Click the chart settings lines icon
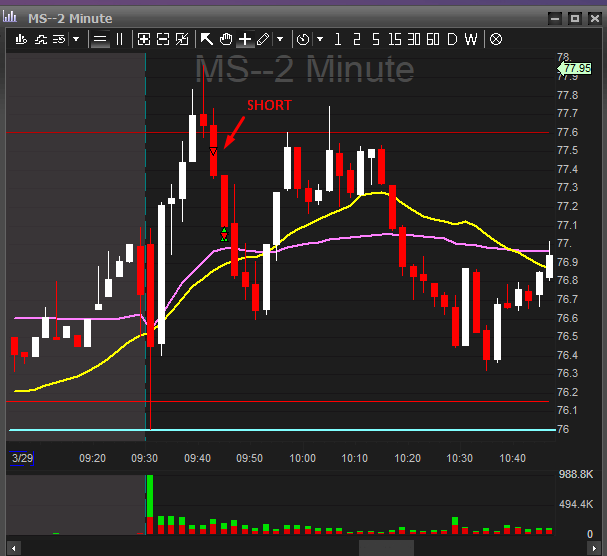The image size is (607, 556). pyautogui.click(x=59, y=39)
